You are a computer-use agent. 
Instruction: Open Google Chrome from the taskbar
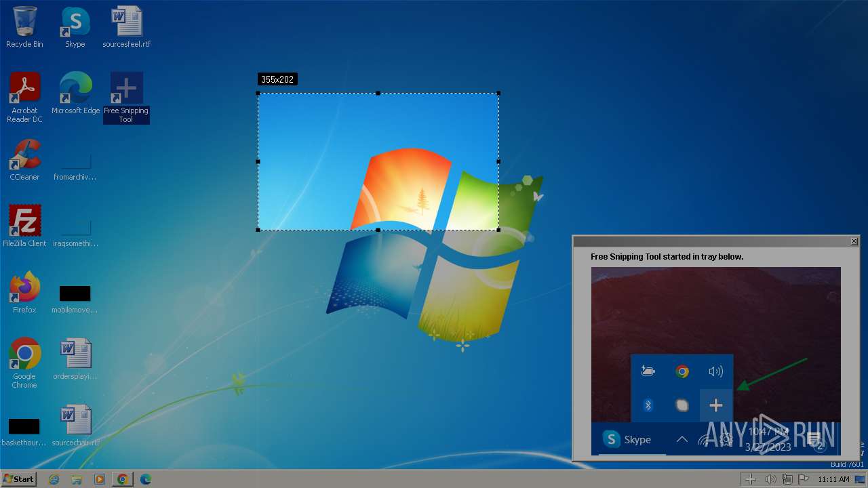[123, 479]
